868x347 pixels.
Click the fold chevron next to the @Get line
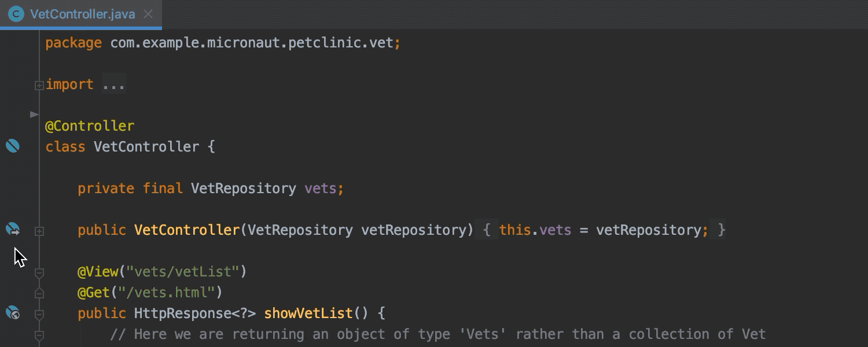click(x=39, y=293)
